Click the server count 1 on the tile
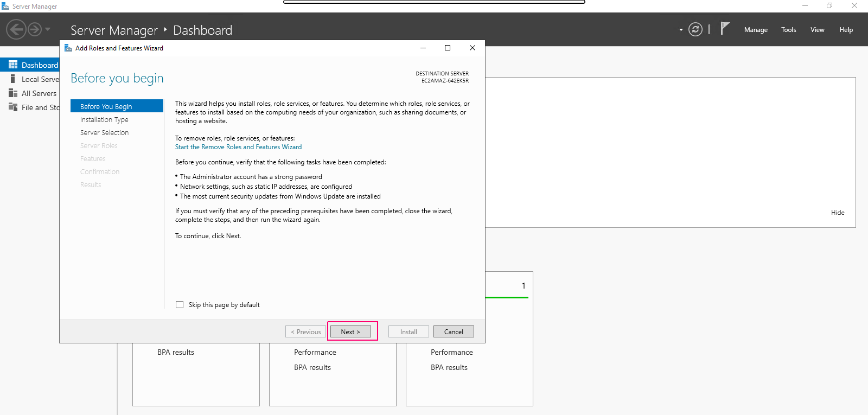Image resolution: width=868 pixels, height=415 pixels. [524, 285]
